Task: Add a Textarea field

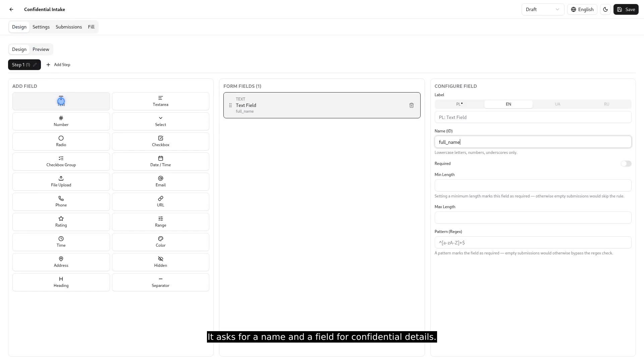Action: 161,101
